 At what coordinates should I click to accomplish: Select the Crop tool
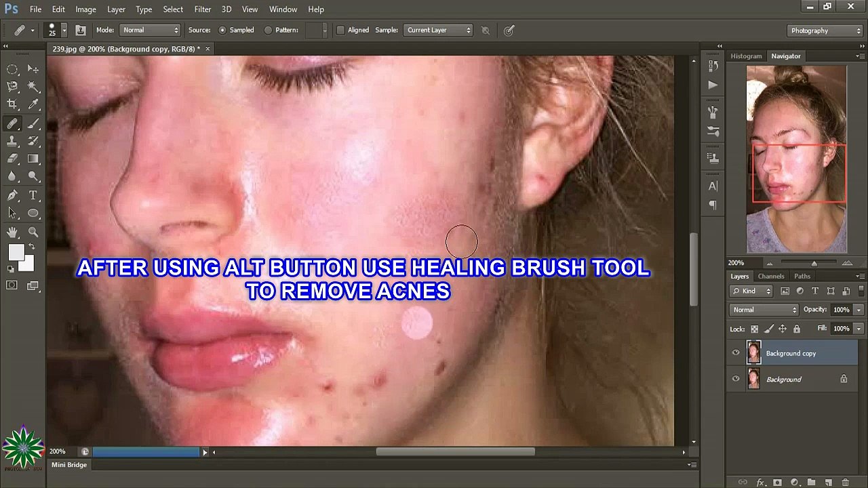pos(12,104)
